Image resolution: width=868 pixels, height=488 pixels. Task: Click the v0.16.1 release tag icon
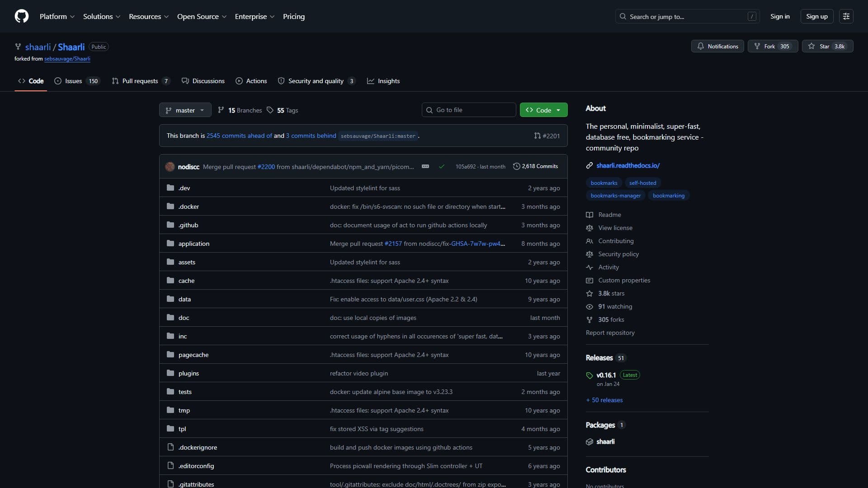590,375
